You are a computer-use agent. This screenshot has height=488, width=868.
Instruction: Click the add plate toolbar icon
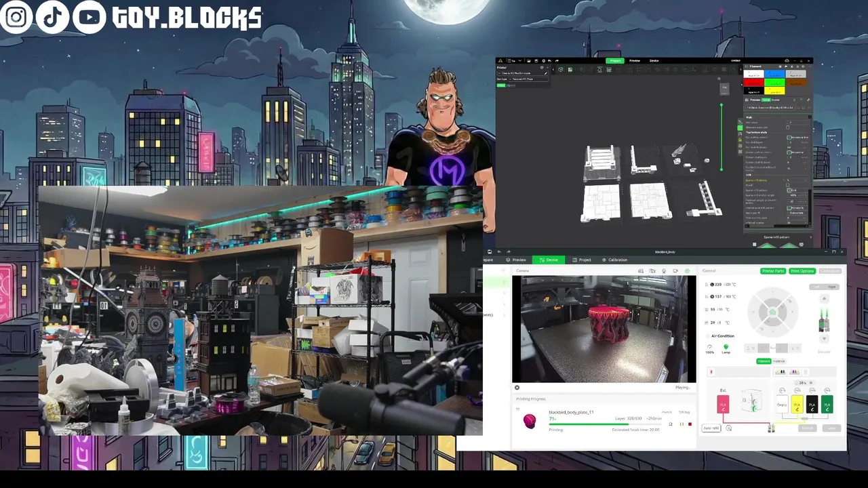pos(570,69)
